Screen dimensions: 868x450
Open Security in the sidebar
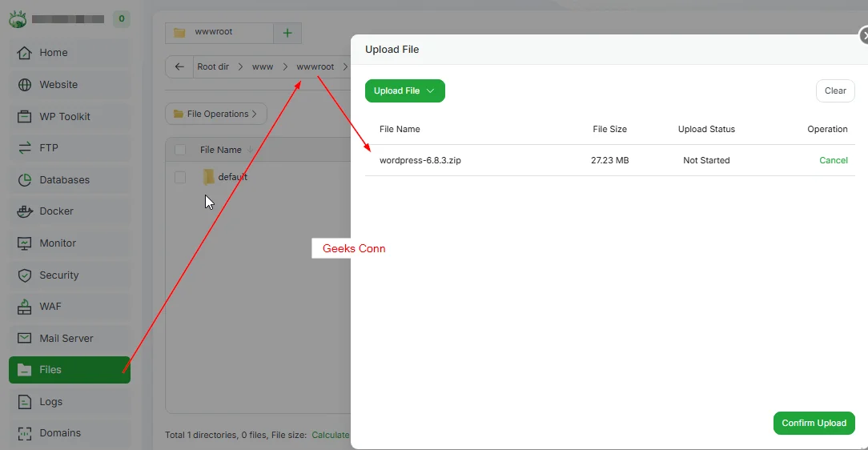[70, 275]
